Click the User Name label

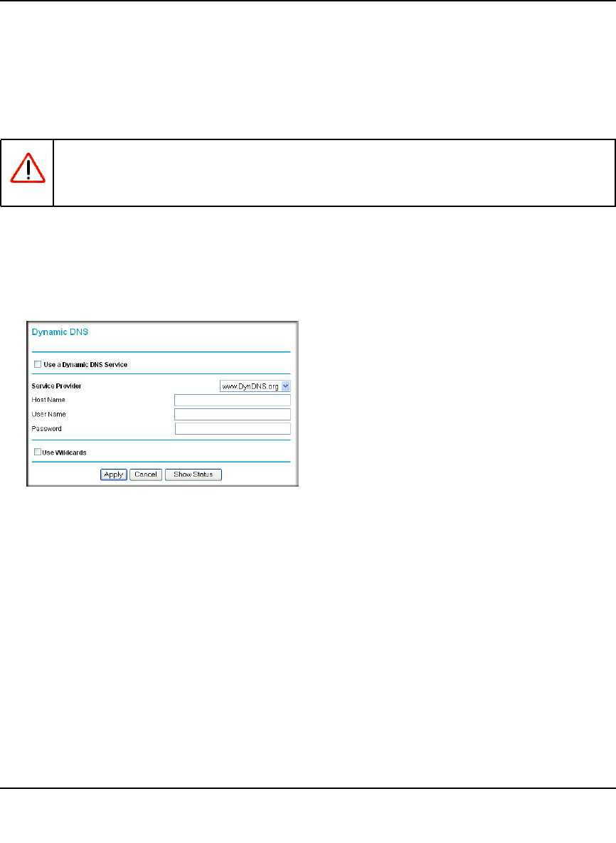[49, 415]
